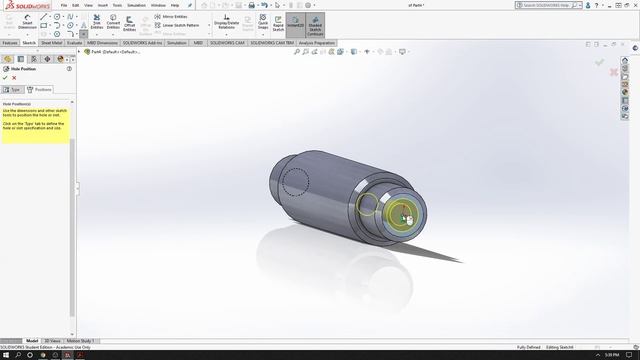Open Appearances icon in task pane
The width and height of the screenshot is (640, 360).
coord(625,92)
